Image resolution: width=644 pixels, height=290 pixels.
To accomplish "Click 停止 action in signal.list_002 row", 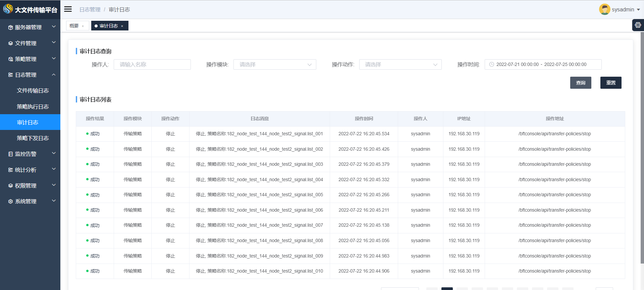I will 170,149.
